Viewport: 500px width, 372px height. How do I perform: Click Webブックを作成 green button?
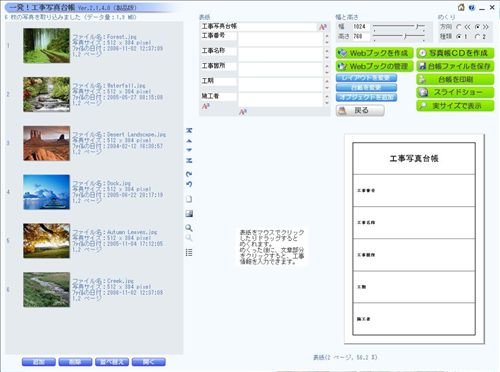click(x=374, y=53)
